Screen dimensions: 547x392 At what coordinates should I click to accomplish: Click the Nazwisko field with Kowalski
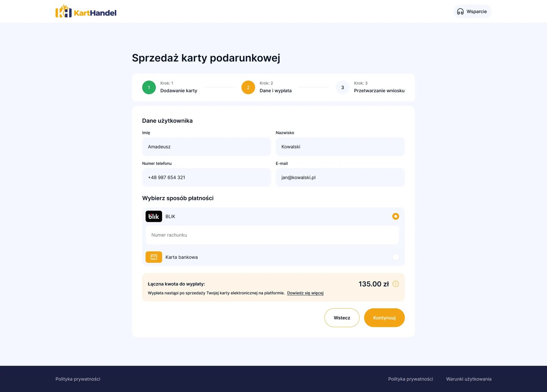(340, 147)
